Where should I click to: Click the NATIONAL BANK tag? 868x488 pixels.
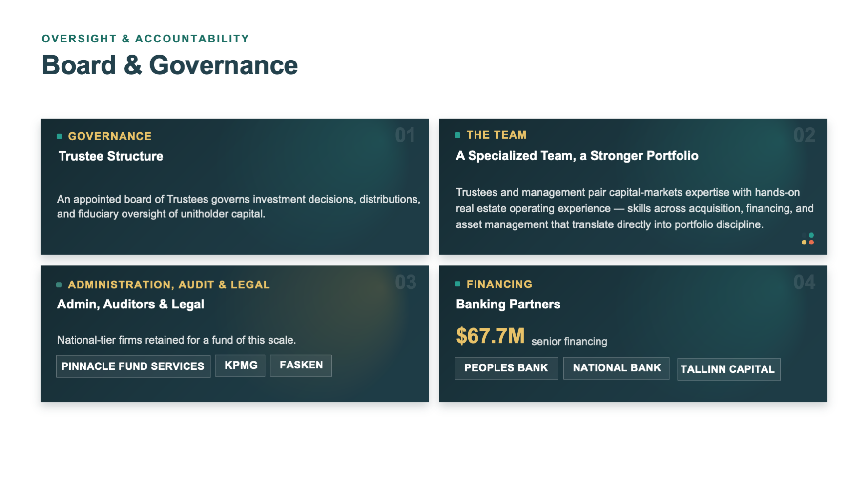[x=617, y=368]
